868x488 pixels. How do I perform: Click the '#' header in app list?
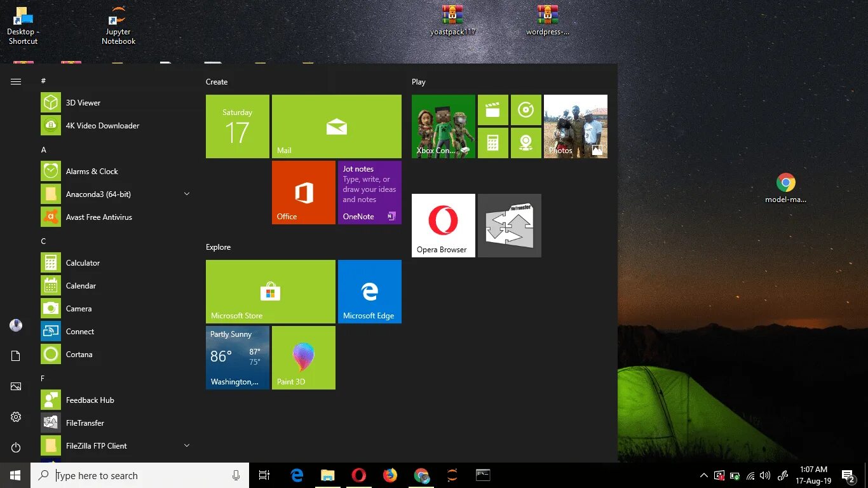coord(43,81)
